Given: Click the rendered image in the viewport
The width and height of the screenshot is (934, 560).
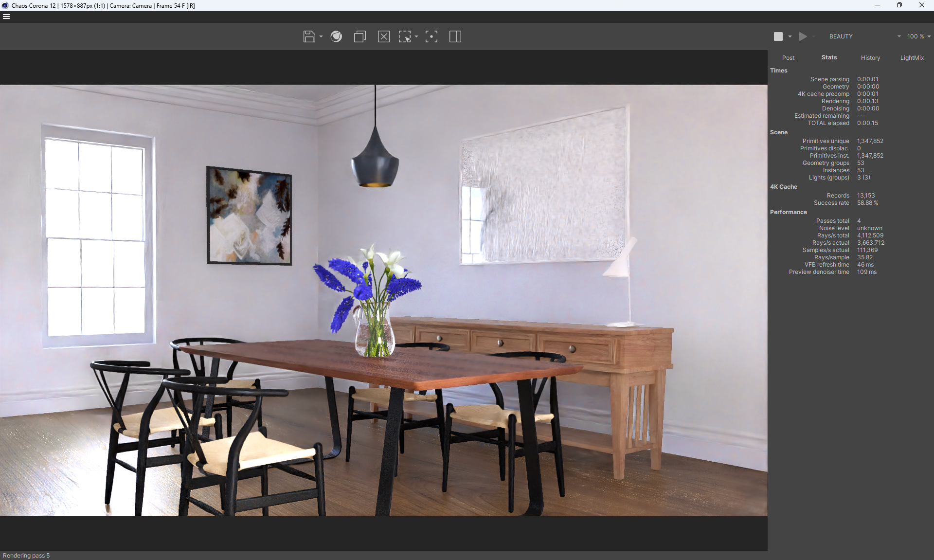Looking at the screenshot, I should [383, 300].
